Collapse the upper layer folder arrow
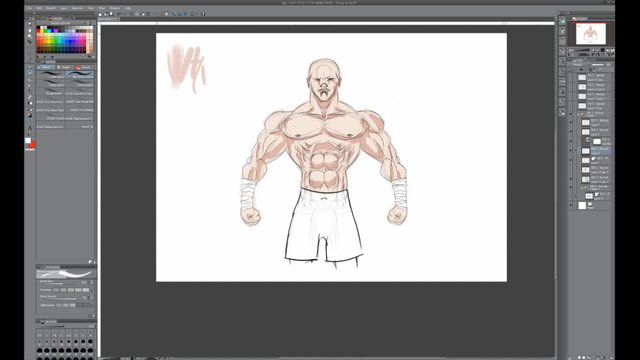Viewport: 640px width, 360px height. coord(579,114)
